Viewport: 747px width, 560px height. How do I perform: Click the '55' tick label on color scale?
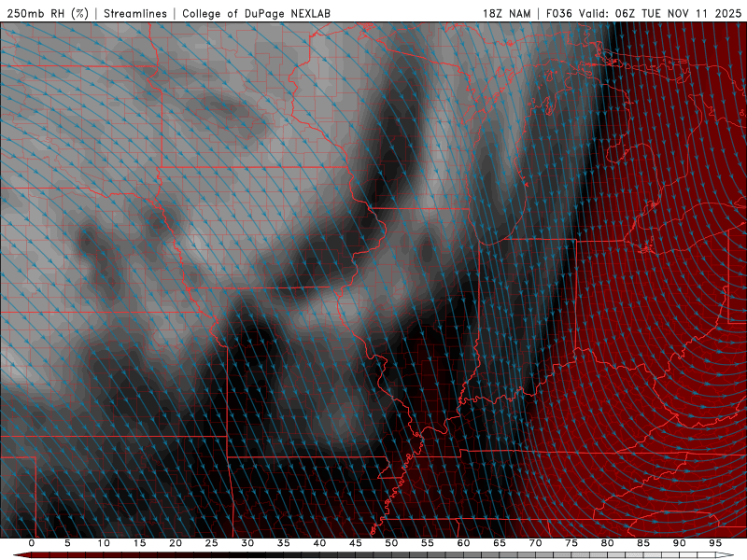428,543
